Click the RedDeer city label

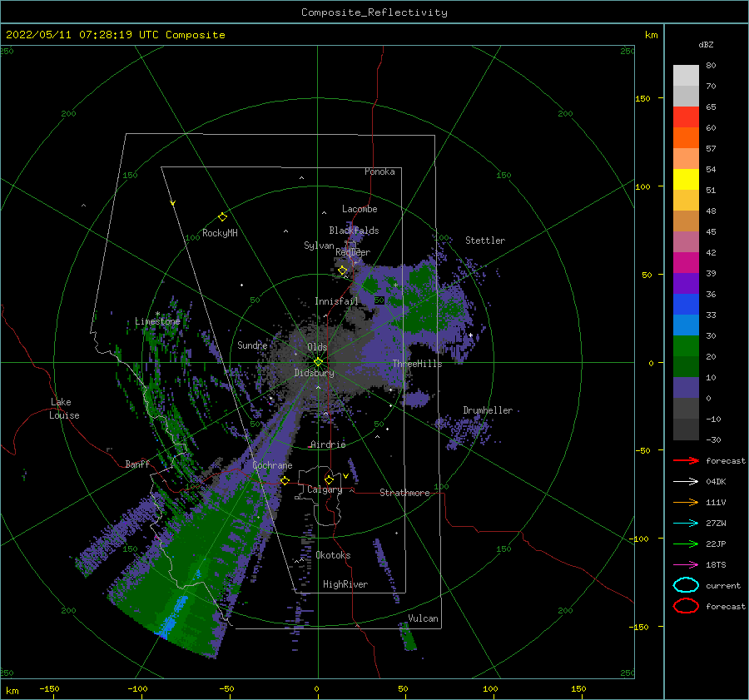click(353, 252)
